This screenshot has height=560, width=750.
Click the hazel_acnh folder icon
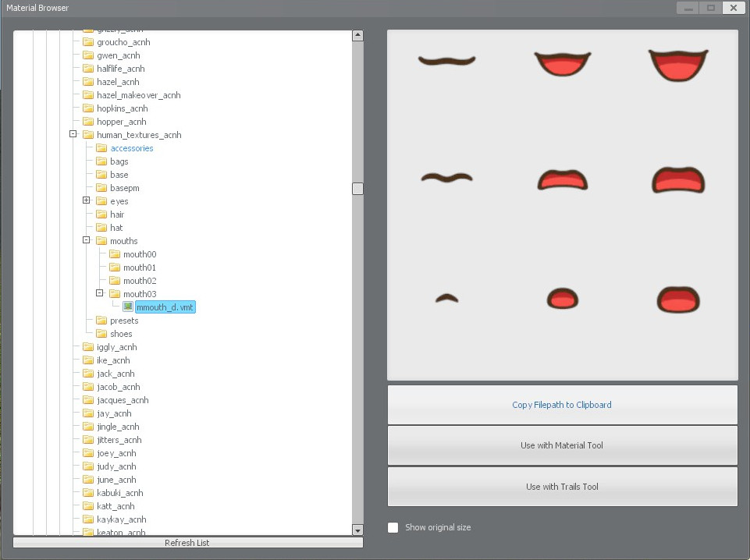[88, 82]
